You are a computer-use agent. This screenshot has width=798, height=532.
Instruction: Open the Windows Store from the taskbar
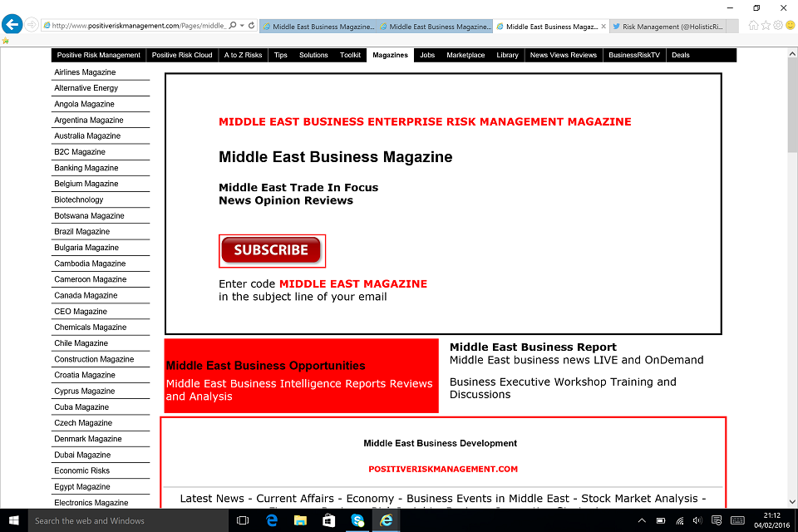[x=328, y=520]
